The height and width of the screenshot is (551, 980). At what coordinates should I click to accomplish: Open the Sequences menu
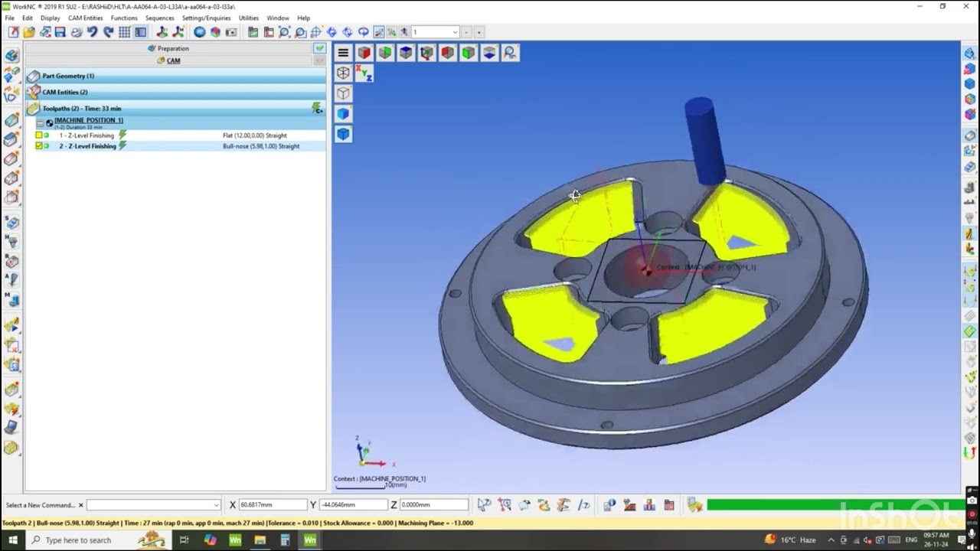(159, 18)
